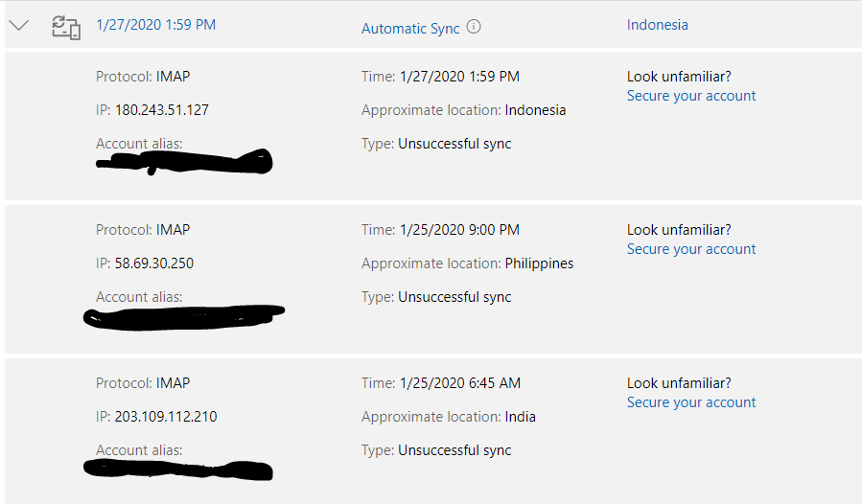Click Account alias label in Philippines entry
This screenshot has width=862, height=504.
(139, 297)
